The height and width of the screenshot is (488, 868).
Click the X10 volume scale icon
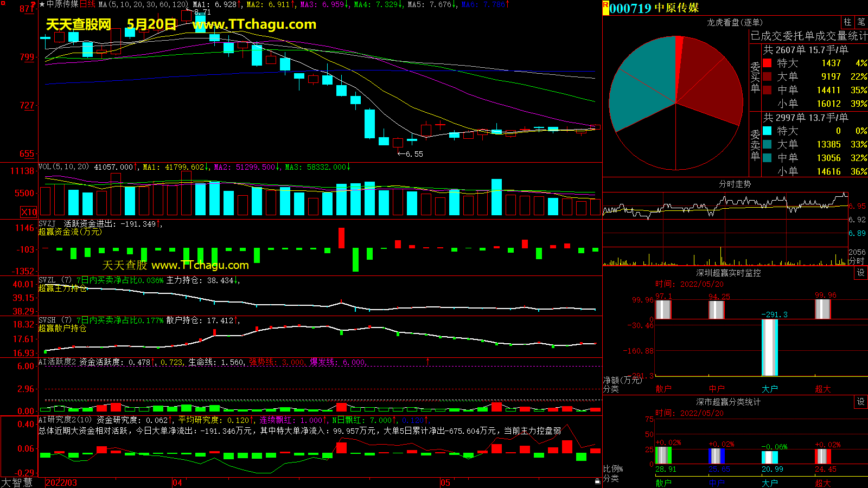click(x=29, y=212)
